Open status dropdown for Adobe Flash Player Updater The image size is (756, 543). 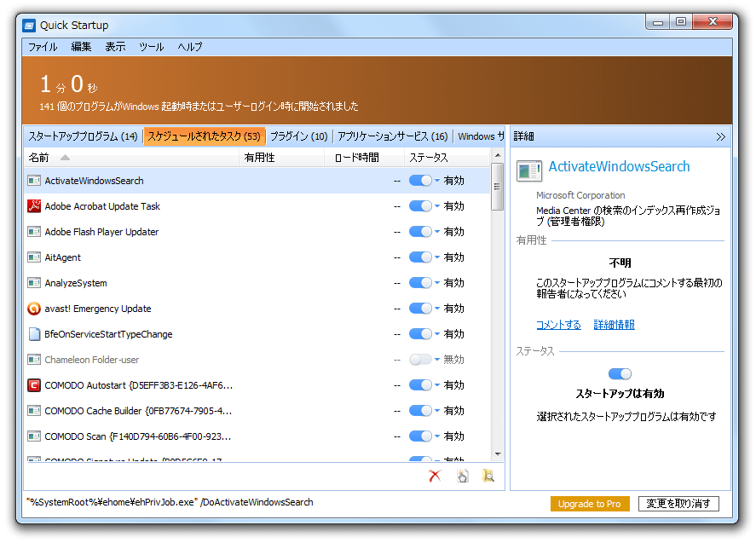click(x=437, y=232)
